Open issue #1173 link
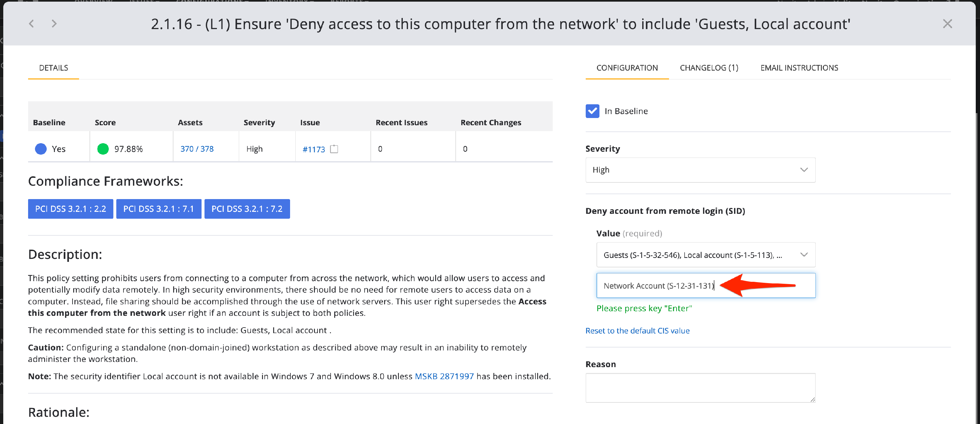This screenshot has width=980, height=424. [314, 149]
